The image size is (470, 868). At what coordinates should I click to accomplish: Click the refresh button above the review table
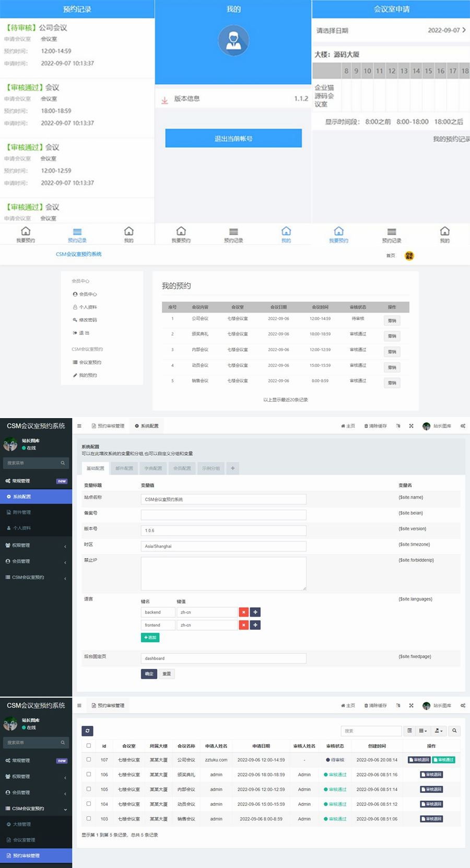[87, 731]
